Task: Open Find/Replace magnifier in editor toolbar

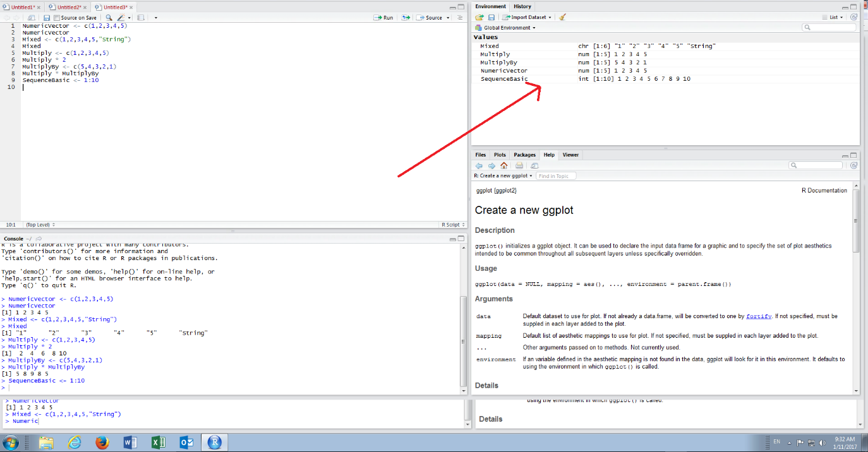Action: click(109, 18)
